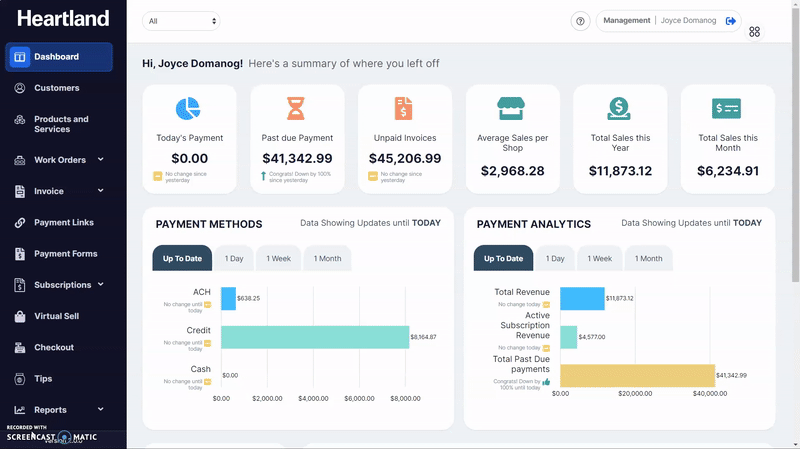This screenshot has height=449, width=800.
Task: Open the four-circle apps grid icon
Action: coord(755,32)
